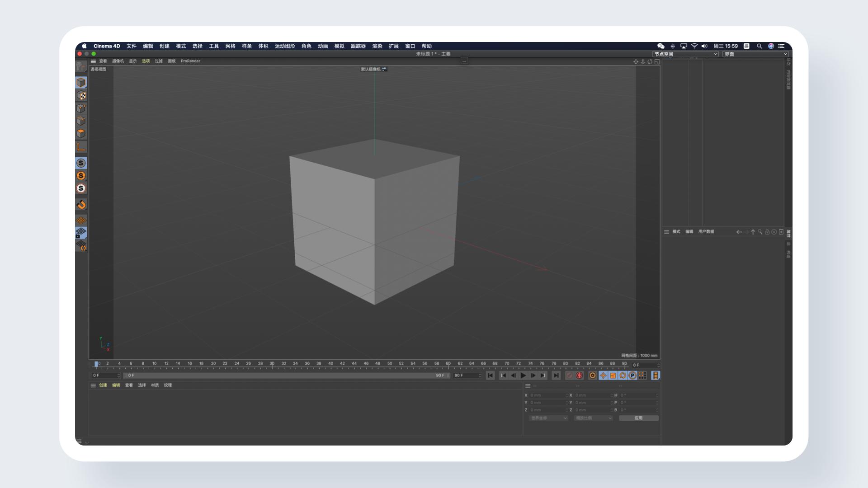Open the 运动图形 menu
Viewport: 868px width, 488px height.
284,46
